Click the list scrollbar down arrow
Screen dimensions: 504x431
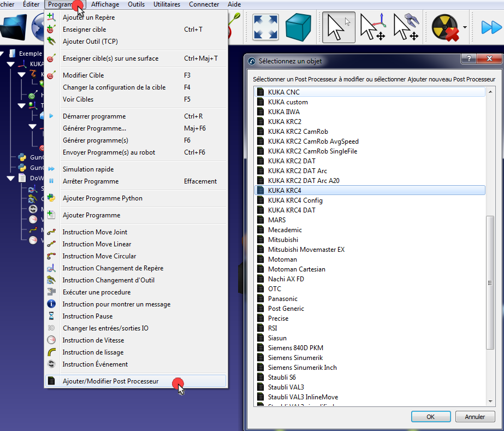click(x=490, y=402)
